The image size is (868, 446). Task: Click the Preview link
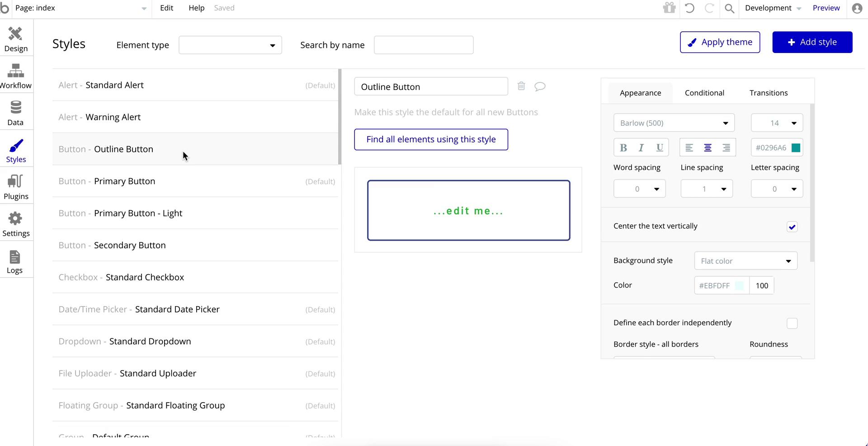tap(826, 8)
